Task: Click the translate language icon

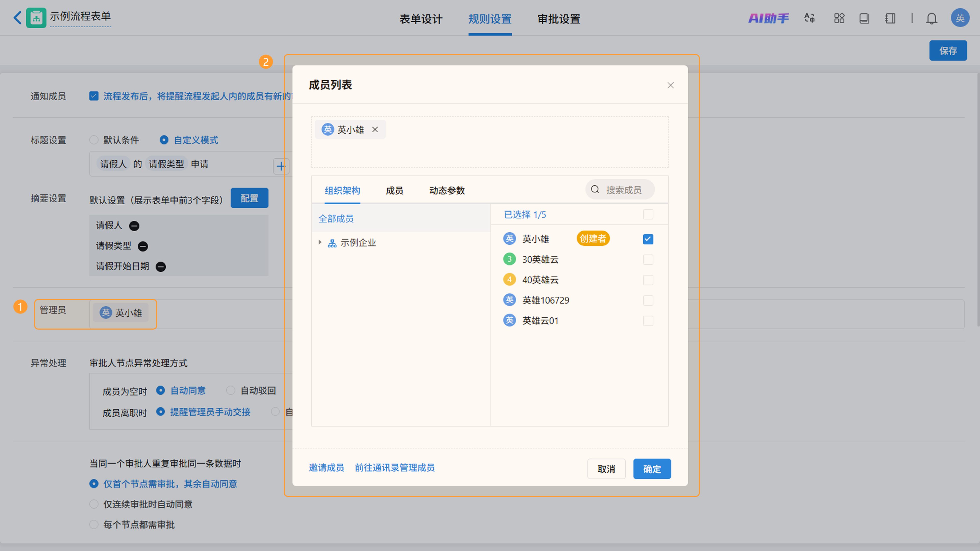Action: coord(809,18)
